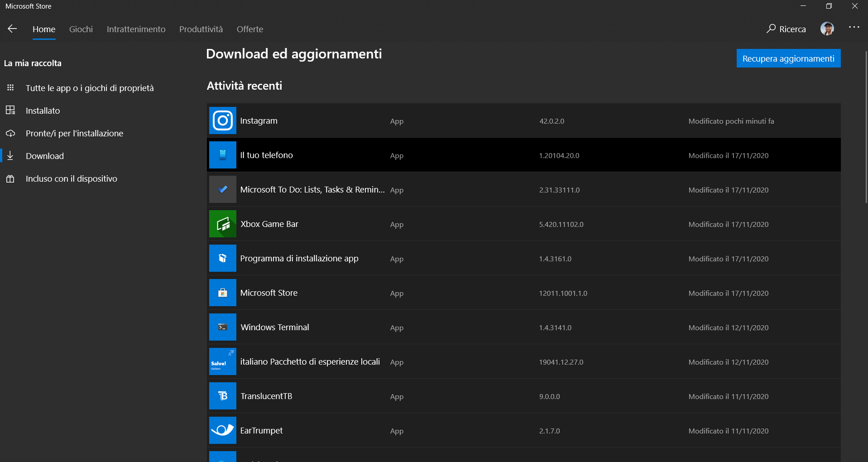Click version 1.20104.20.0

coord(559,155)
